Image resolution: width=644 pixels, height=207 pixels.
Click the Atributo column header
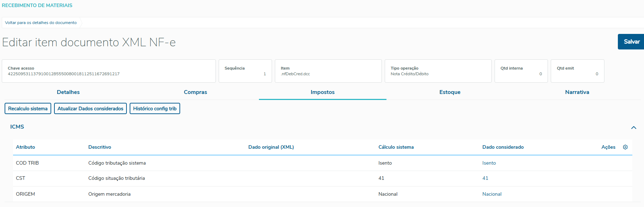coord(25,147)
